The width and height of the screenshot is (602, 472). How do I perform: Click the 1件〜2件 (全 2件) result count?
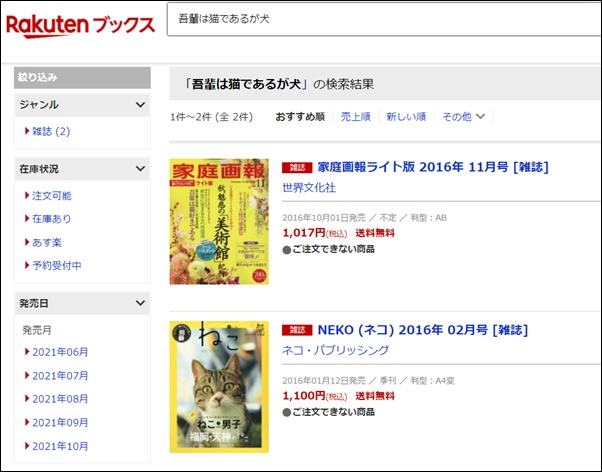pyautogui.click(x=212, y=117)
